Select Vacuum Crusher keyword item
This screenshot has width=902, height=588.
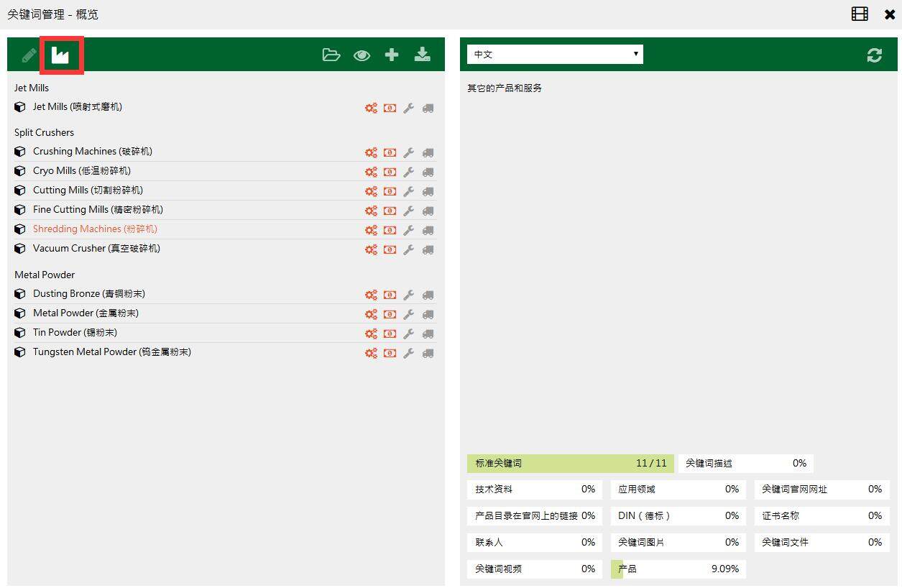pos(96,249)
